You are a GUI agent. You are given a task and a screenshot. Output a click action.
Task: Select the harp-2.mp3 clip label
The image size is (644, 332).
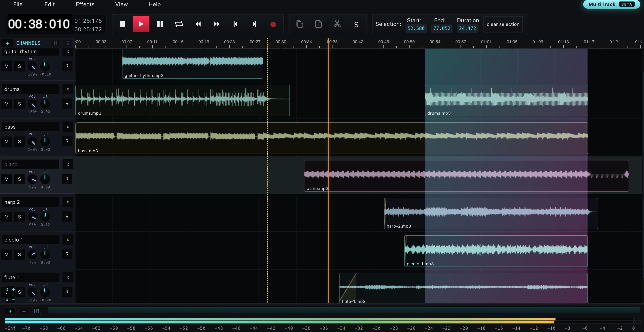[399, 226]
